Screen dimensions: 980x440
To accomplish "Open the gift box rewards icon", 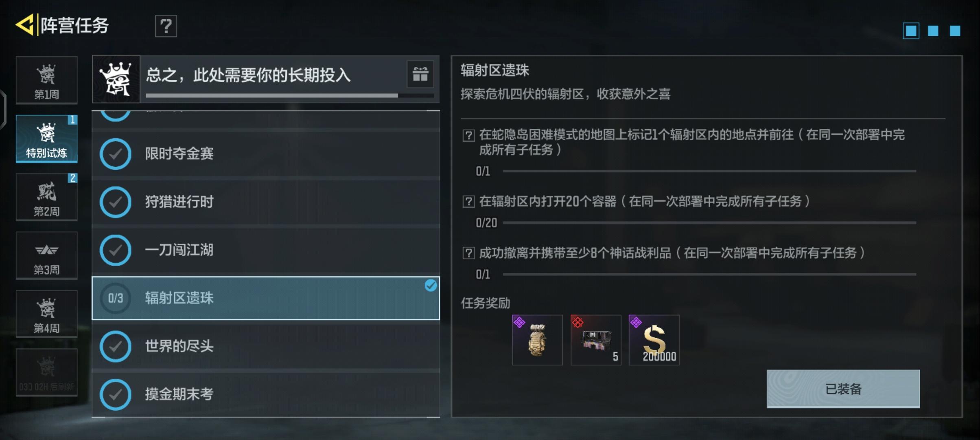I will (x=420, y=74).
